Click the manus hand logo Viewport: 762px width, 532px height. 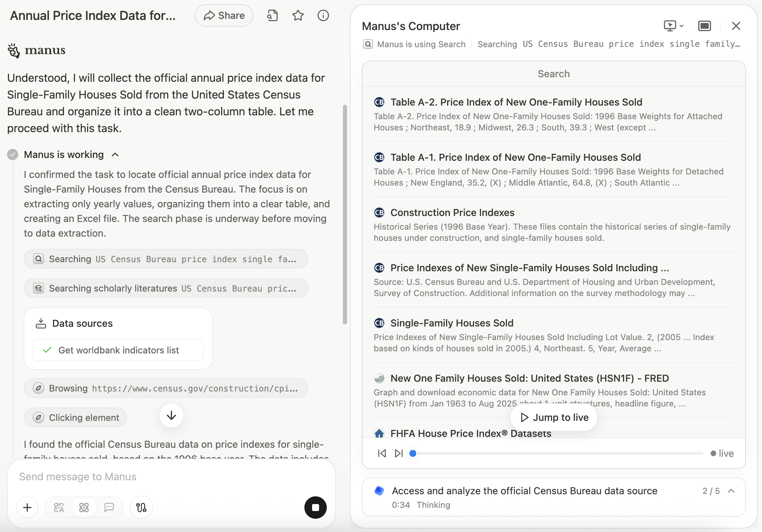pos(14,51)
